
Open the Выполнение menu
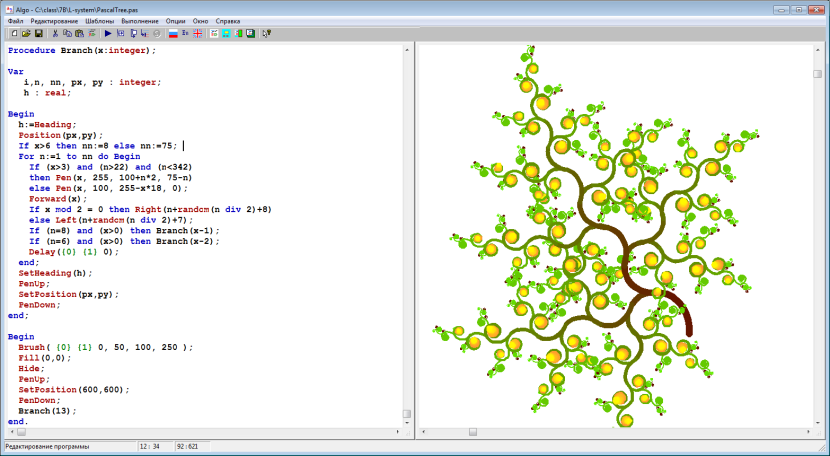click(139, 21)
